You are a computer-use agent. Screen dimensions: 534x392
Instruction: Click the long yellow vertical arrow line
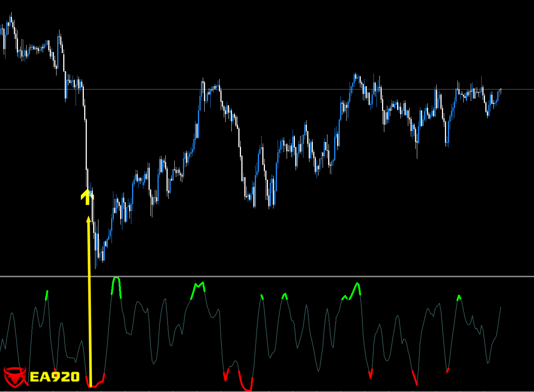coord(89,300)
